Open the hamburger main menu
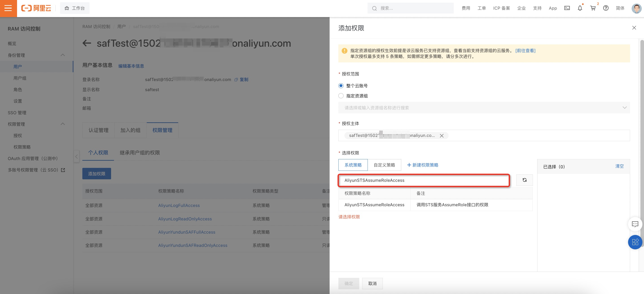The width and height of the screenshot is (644, 294). pos(8,8)
